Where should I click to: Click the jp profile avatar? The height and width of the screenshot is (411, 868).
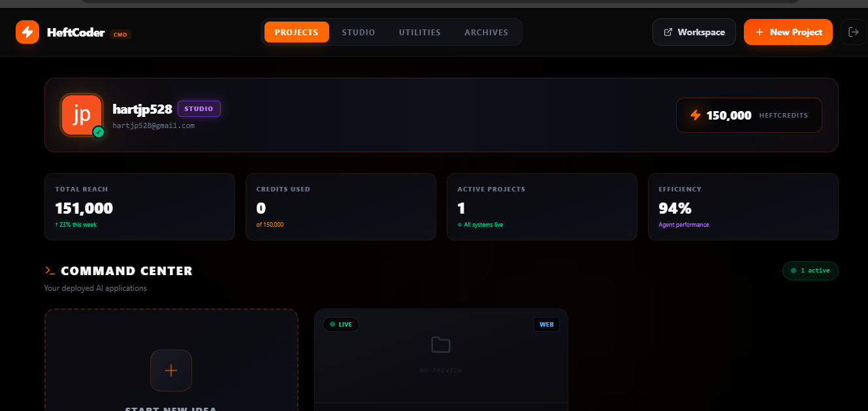coord(82,115)
